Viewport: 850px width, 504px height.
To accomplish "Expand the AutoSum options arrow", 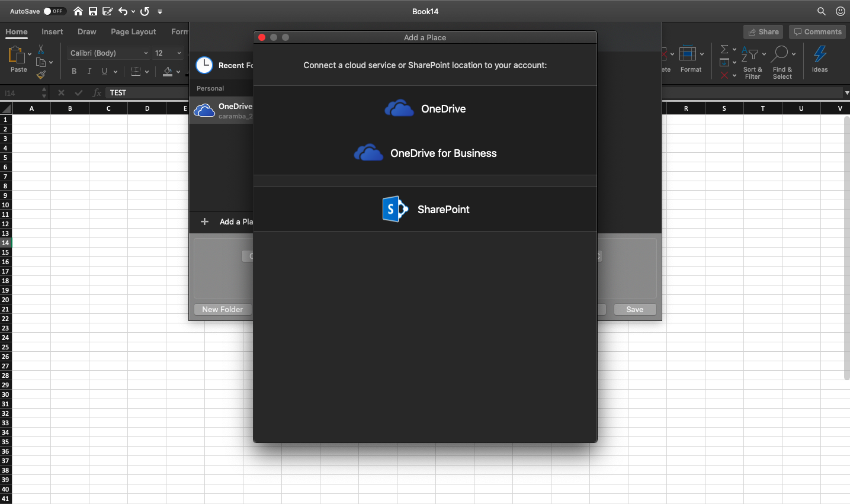I will pyautogui.click(x=734, y=49).
